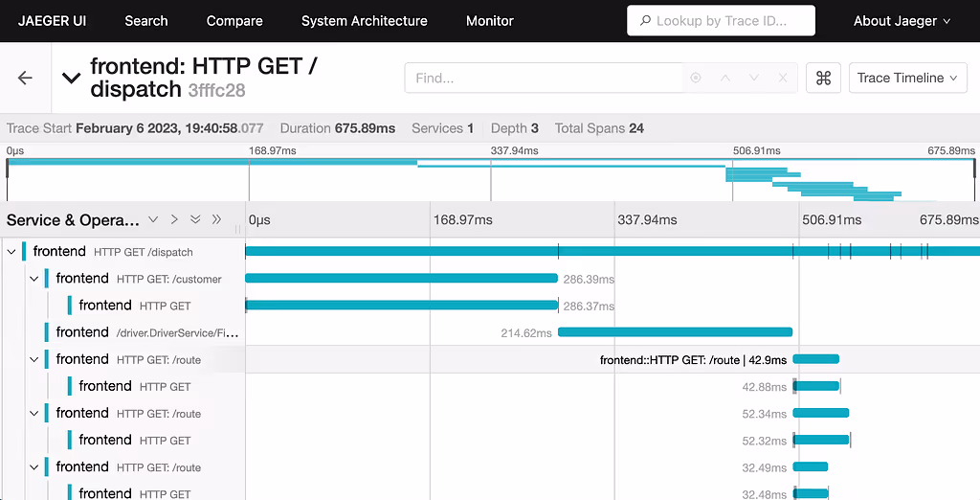Viewport: 980px width, 500px height.
Task: Collapse the /route span with 32.49ms duration
Action: [x=34, y=466]
